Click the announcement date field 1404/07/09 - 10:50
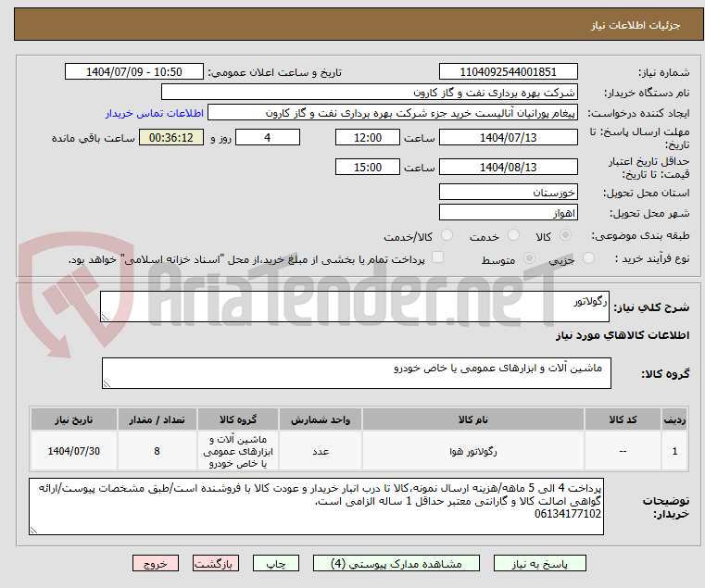This screenshot has width=705, height=588. (x=134, y=72)
